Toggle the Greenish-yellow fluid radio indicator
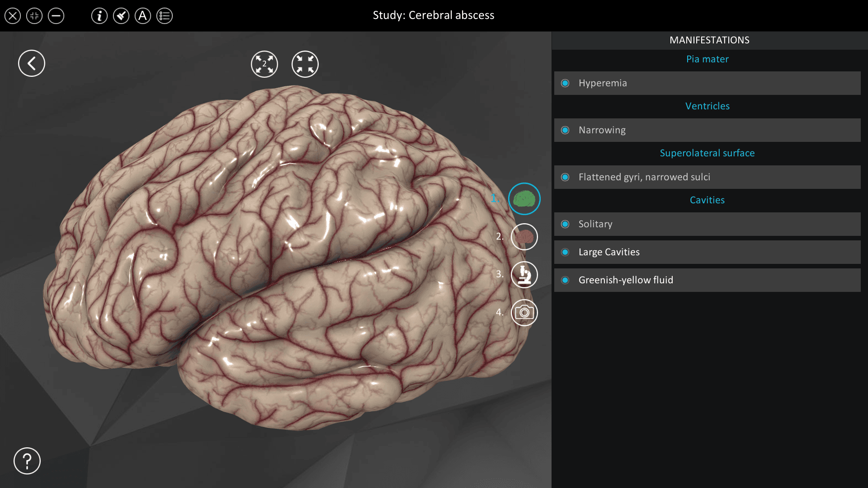The height and width of the screenshot is (488, 868). coord(565,280)
